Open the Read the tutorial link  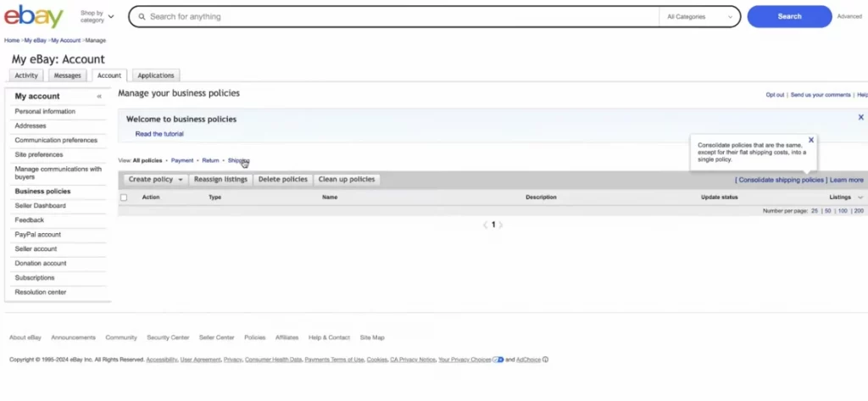click(159, 134)
